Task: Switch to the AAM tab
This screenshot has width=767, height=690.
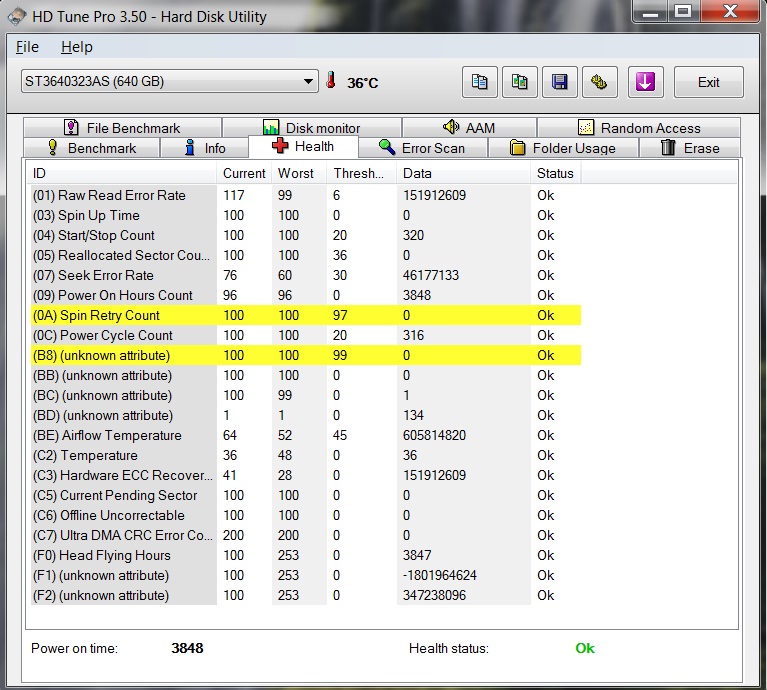Action: pyautogui.click(x=469, y=128)
